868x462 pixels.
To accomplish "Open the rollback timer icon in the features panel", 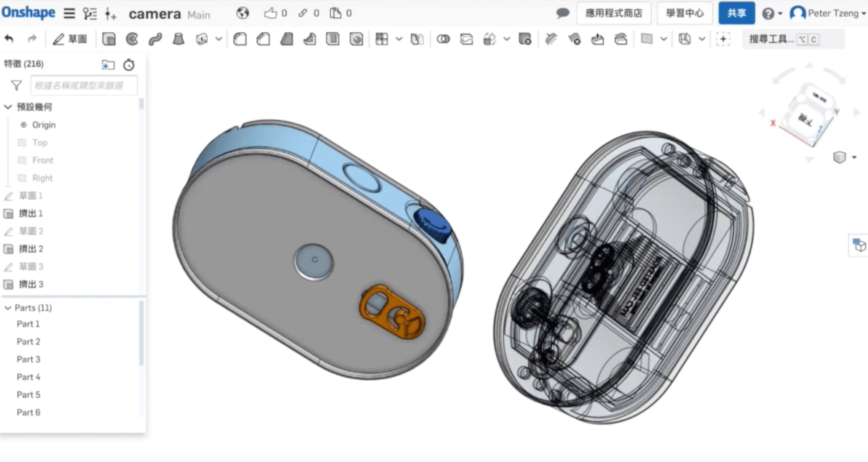I will [129, 64].
